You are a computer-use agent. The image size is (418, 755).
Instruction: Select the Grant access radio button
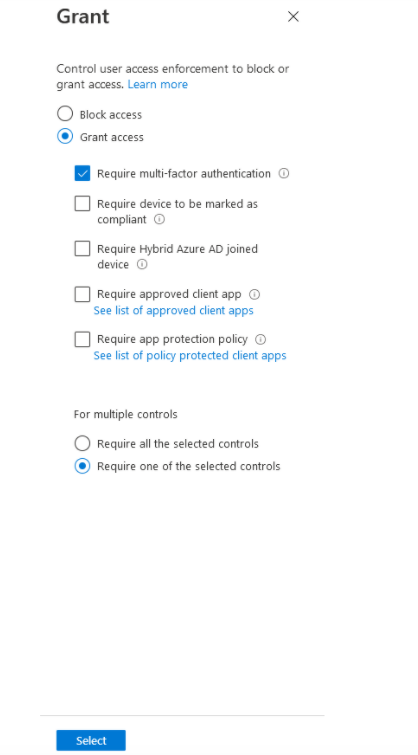point(65,136)
